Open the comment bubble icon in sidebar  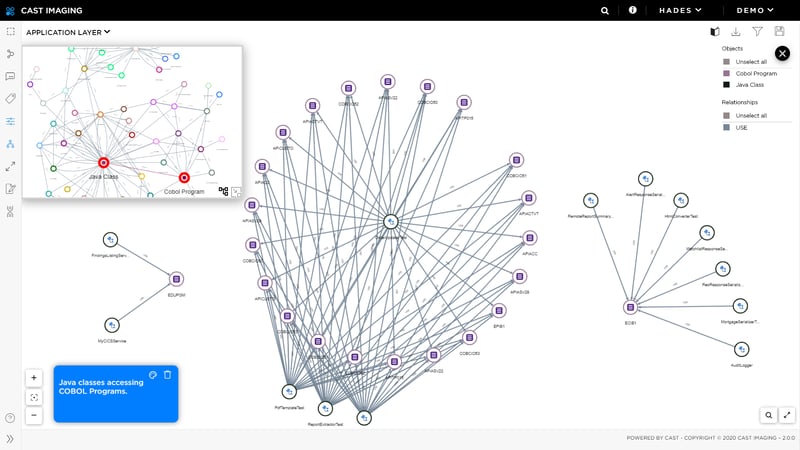(10, 76)
